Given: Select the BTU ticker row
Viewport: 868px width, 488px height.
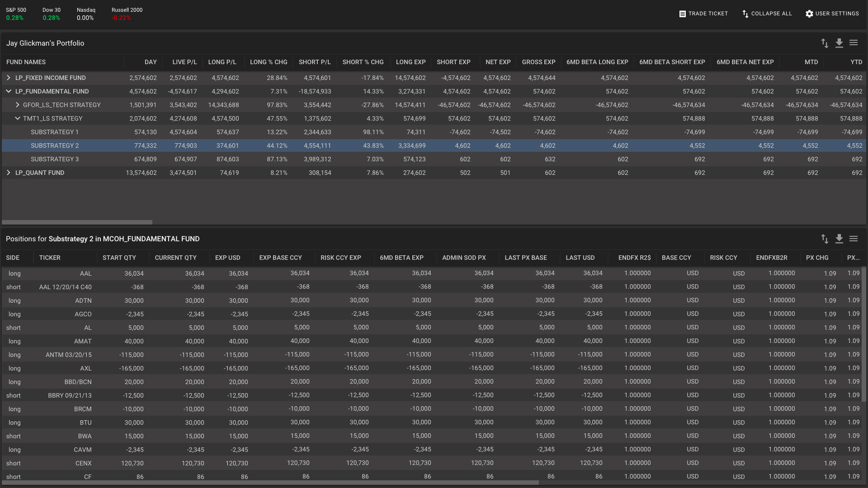Looking at the screenshot, I should click(432, 422).
